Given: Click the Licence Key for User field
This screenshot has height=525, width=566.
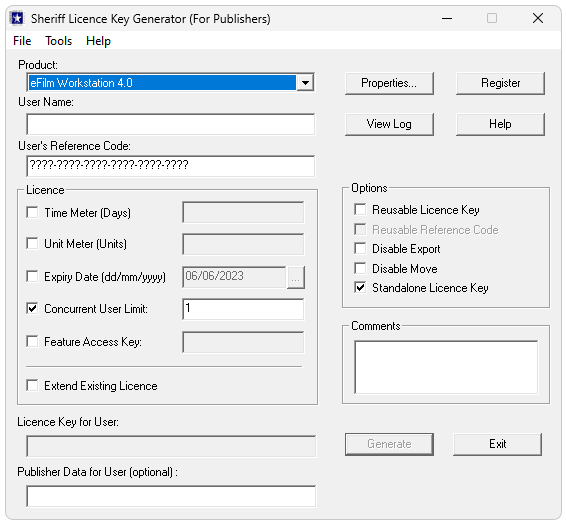Looking at the screenshot, I should point(171,446).
